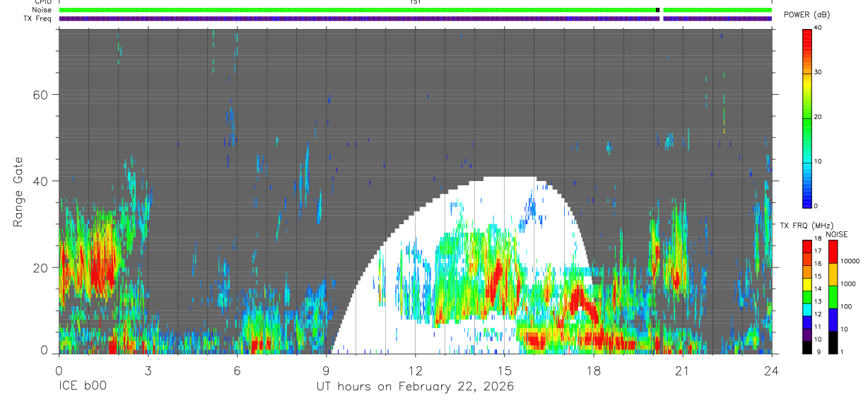Click the 'Range Gate' y-axis title
This screenshot has width=868, height=401.
(18, 192)
